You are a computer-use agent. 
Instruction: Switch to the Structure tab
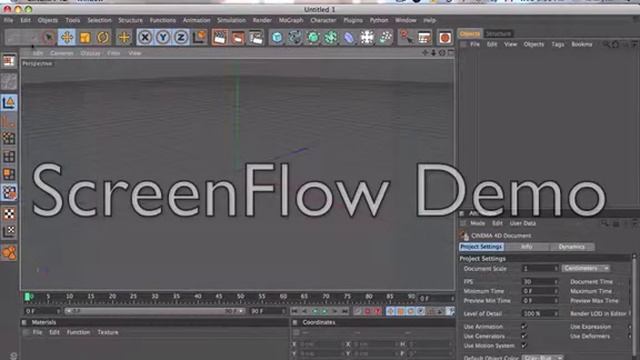[498, 34]
